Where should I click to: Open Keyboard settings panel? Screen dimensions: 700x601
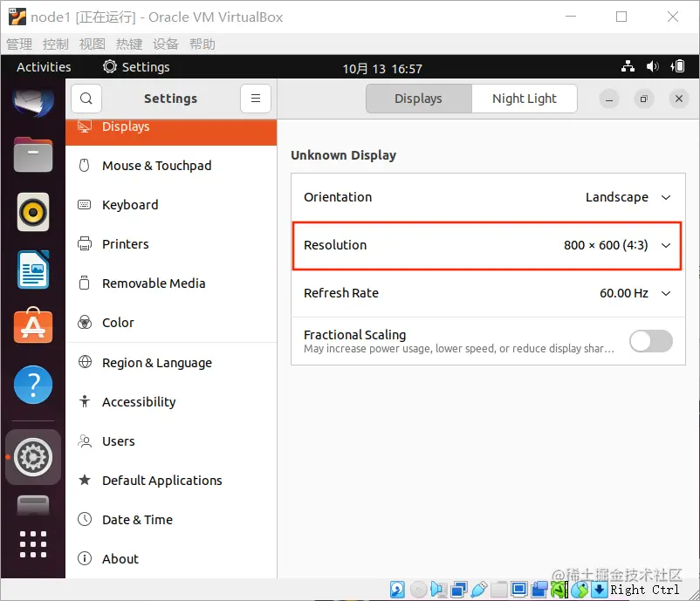tap(171, 205)
